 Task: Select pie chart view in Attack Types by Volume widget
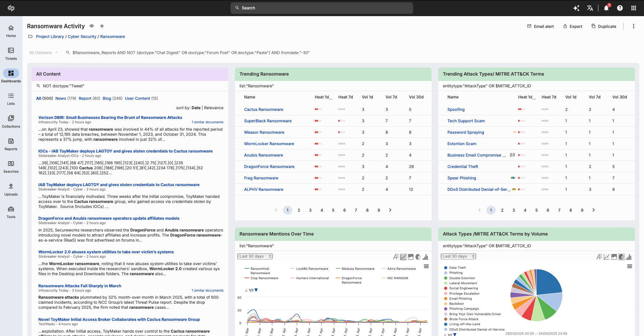click(x=622, y=257)
